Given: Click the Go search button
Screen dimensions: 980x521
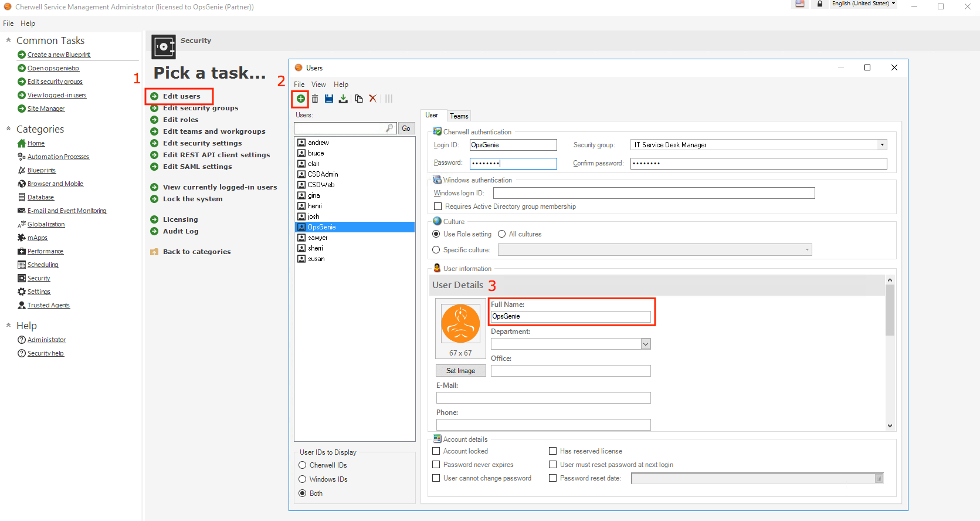Looking at the screenshot, I should pyautogui.click(x=406, y=128).
